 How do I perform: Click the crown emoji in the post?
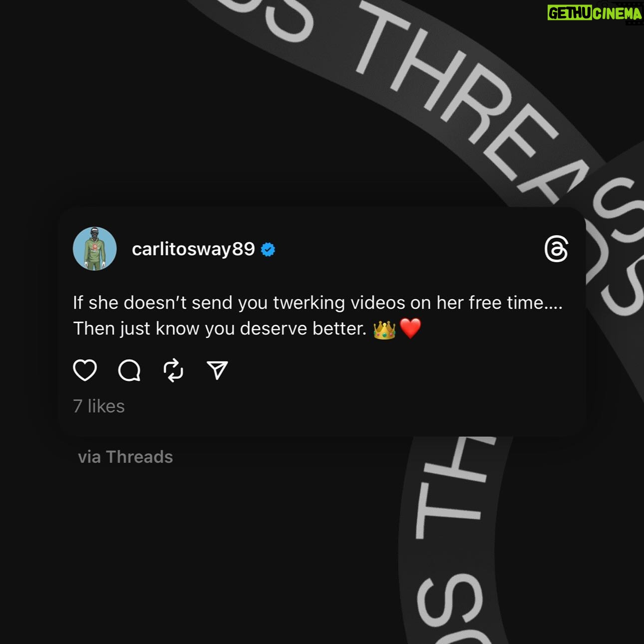(384, 329)
